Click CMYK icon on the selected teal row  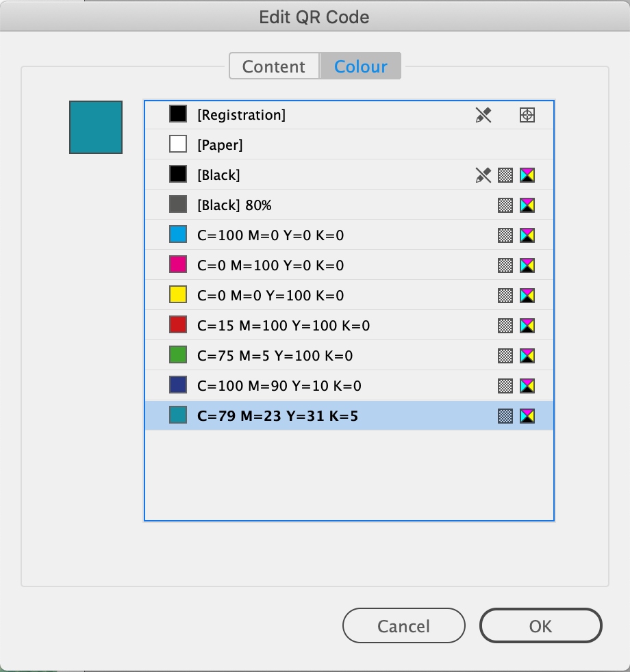(x=527, y=415)
